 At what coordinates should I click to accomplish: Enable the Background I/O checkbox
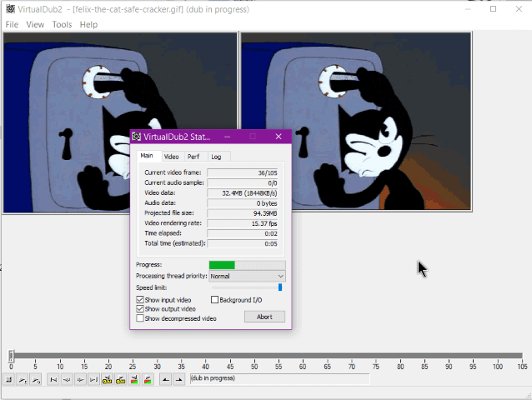click(x=214, y=300)
